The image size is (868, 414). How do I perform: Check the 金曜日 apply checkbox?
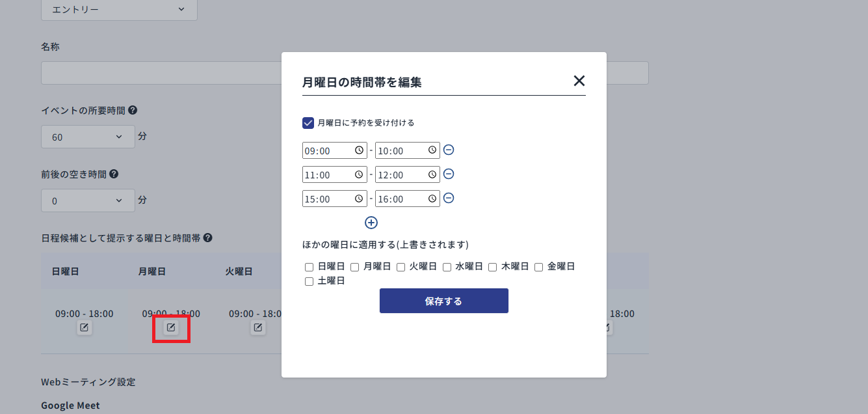[538, 267]
